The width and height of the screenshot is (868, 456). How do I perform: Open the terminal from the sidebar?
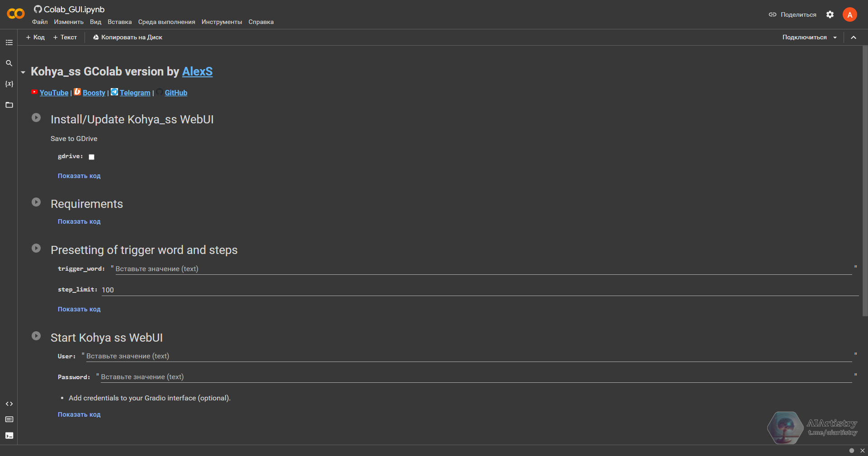9,436
